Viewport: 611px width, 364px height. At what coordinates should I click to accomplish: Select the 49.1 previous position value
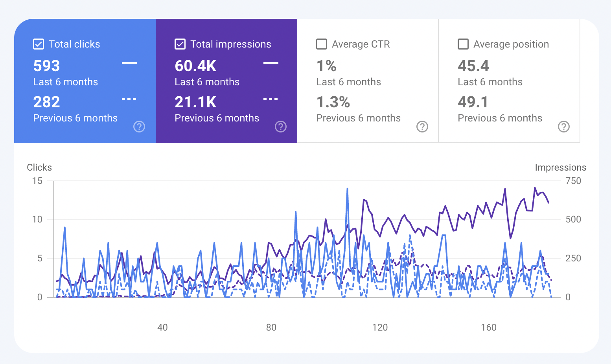coord(473,102)
